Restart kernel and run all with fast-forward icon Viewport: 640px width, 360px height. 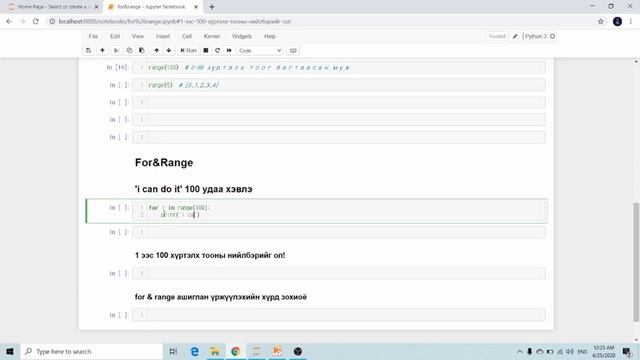tap(229, 50)
